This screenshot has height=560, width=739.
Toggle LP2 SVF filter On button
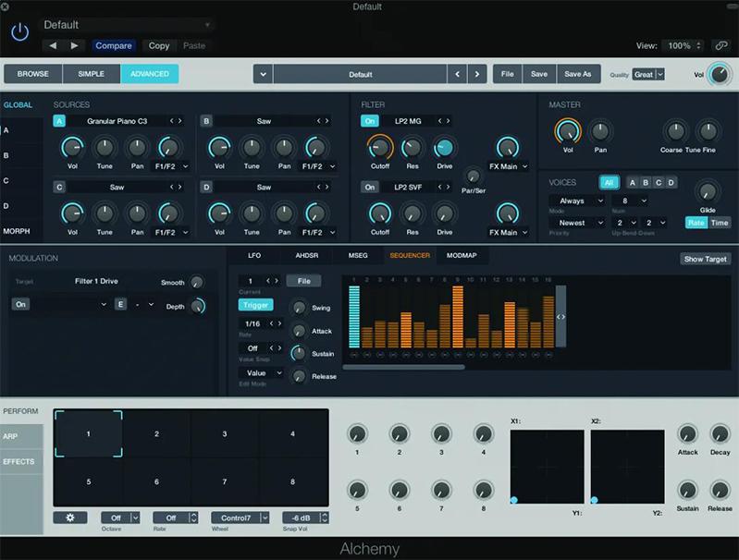click(x=370, y=187)
